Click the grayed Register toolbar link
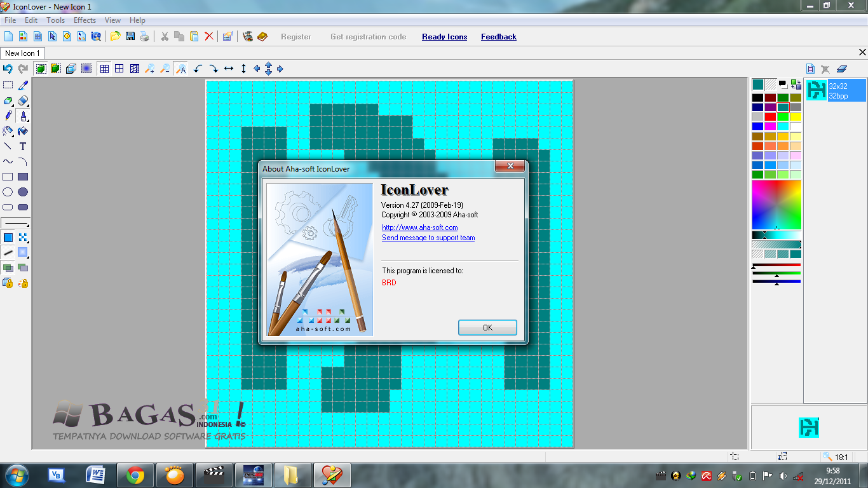Image resolution: width=868 pixels, height=488 pixels. [x=296, y=37]
